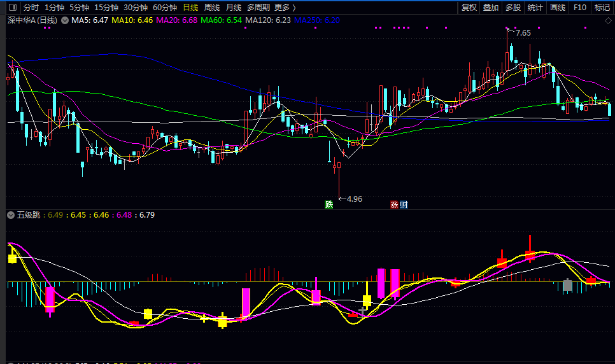Click the 复权 button

469,8
